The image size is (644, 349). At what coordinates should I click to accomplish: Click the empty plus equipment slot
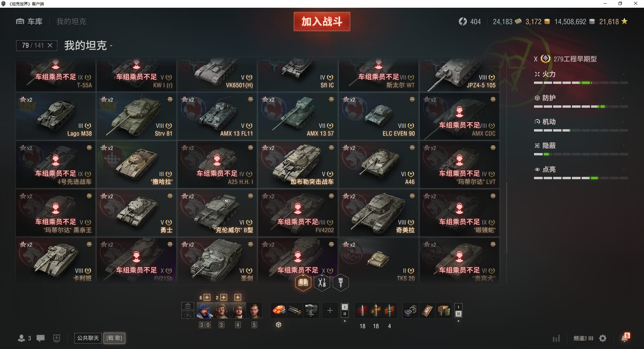tap(330, 310)
